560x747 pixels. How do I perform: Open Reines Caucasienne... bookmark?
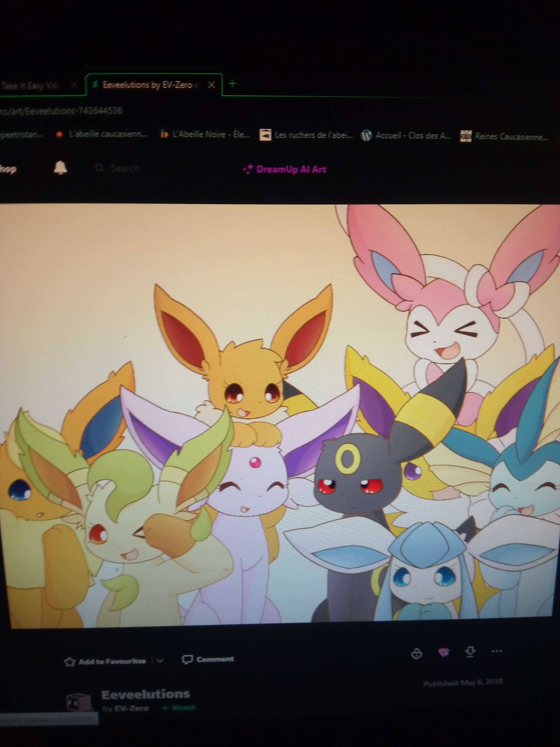pos(504,136)
